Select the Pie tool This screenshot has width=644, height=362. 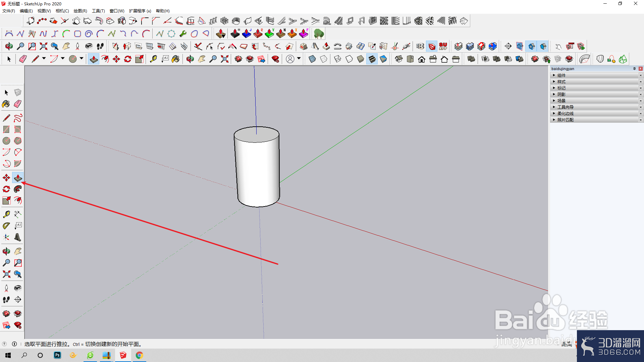pyautogui.click(x=18, y=164)
